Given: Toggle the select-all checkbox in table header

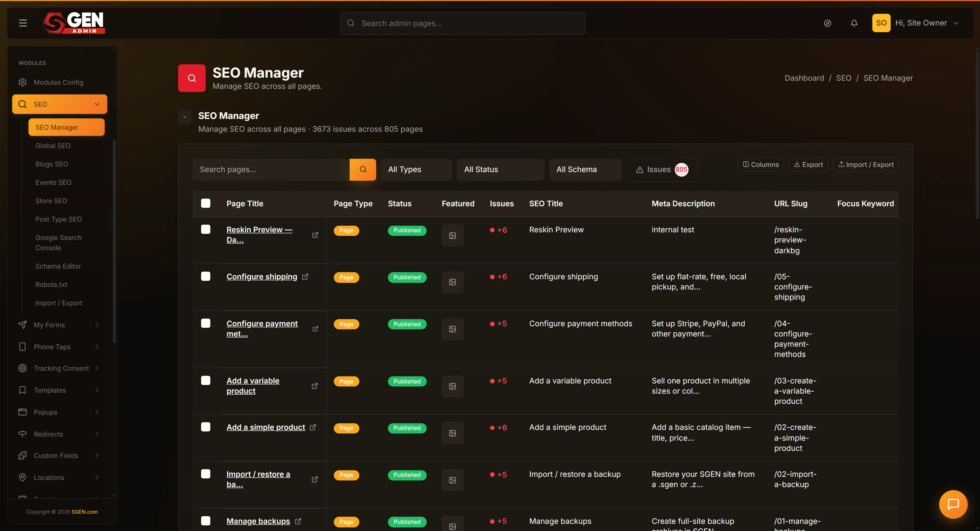Looking at the screenshot, I should coord(205,203).
